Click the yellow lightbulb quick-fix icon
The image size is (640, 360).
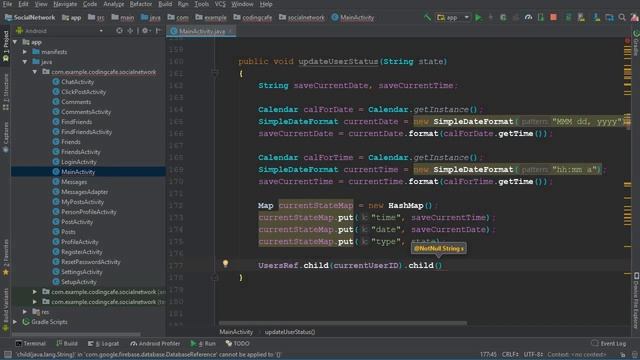[225, 264]
